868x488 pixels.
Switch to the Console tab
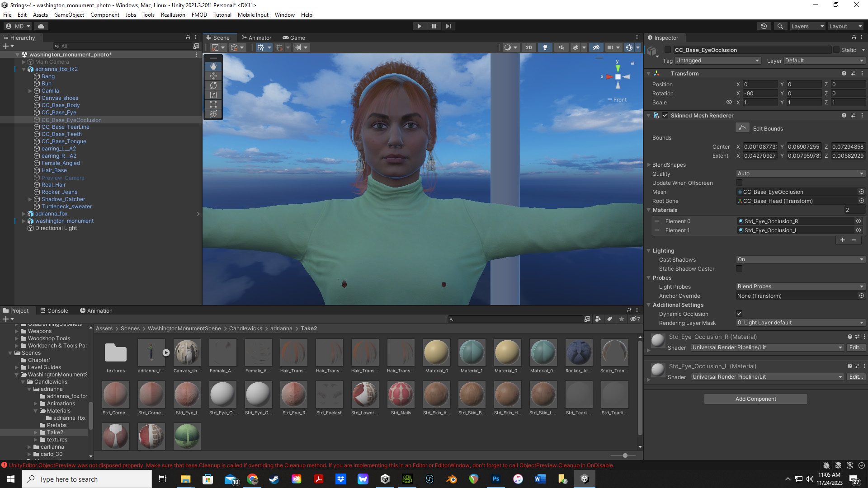coord(57,310)
